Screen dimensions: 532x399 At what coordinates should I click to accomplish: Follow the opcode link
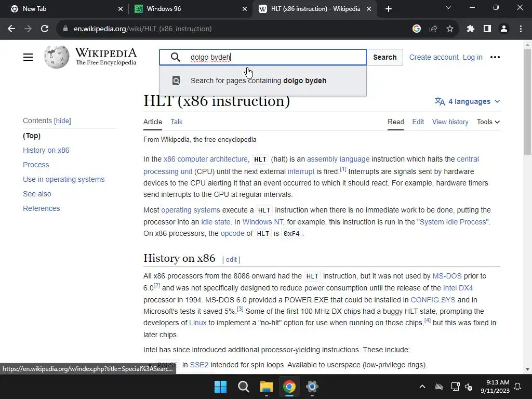(x=232, y=233)
